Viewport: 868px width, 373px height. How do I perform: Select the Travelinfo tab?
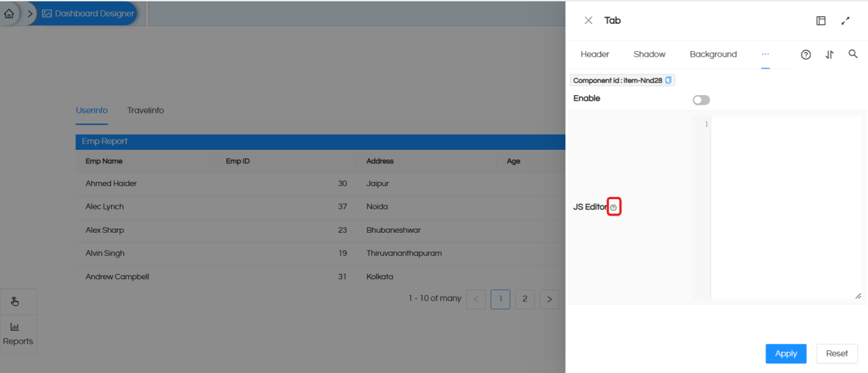(x=145, y=110)
